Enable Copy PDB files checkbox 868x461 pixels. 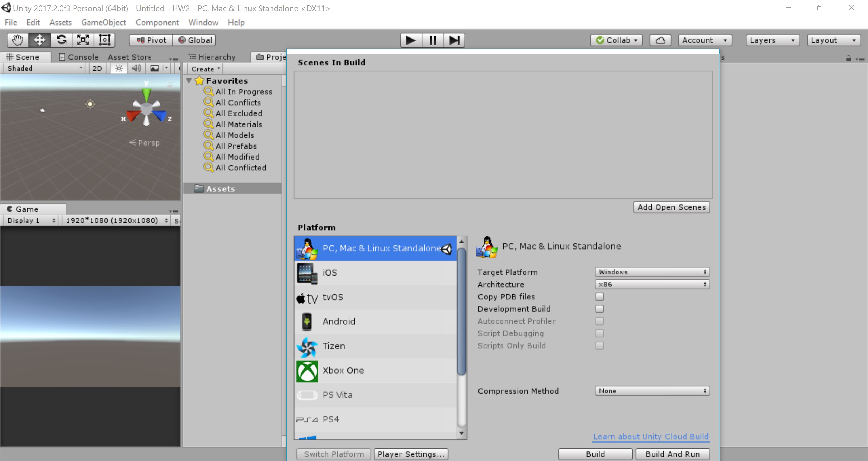(x=599, y=297)
